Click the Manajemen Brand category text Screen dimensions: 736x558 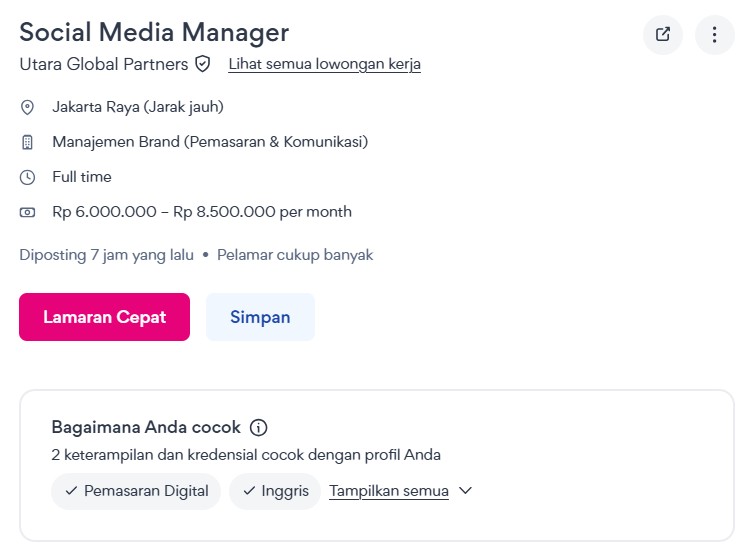pyautogui.click(x=210, y=142)
